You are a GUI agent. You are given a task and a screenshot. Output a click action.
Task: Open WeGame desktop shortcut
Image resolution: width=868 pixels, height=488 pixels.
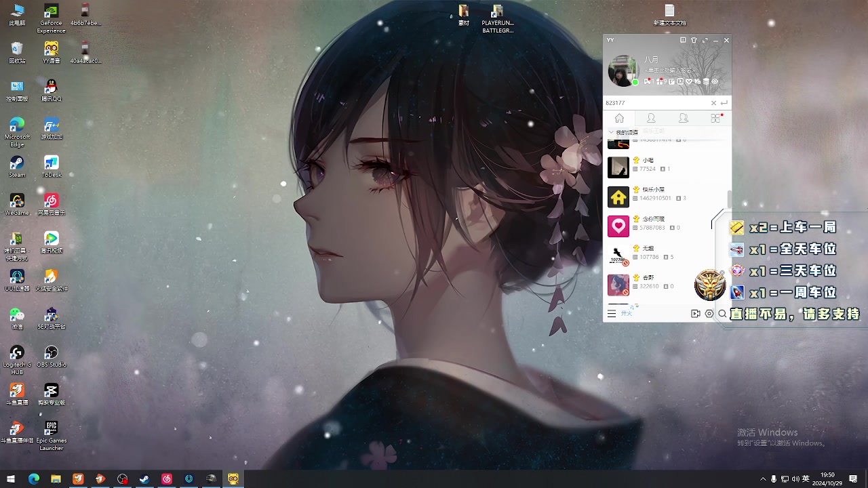[x=17, y=204]
